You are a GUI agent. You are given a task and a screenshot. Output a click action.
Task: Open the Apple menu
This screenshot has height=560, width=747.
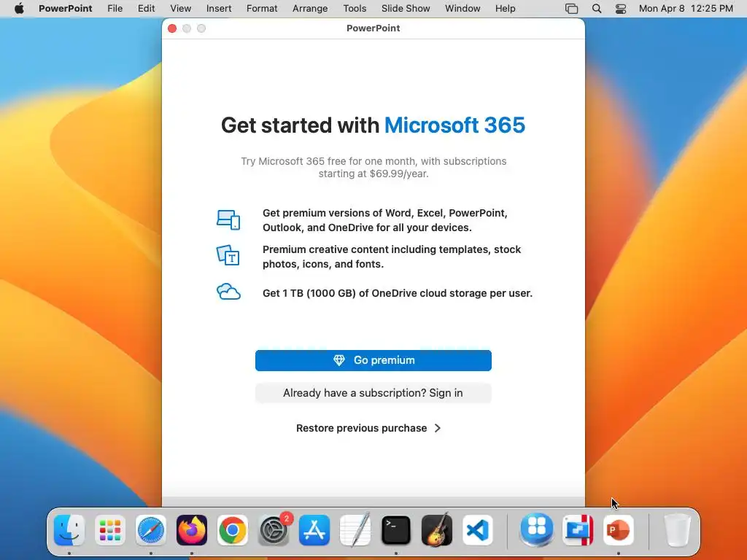click(x=19, y=9)
